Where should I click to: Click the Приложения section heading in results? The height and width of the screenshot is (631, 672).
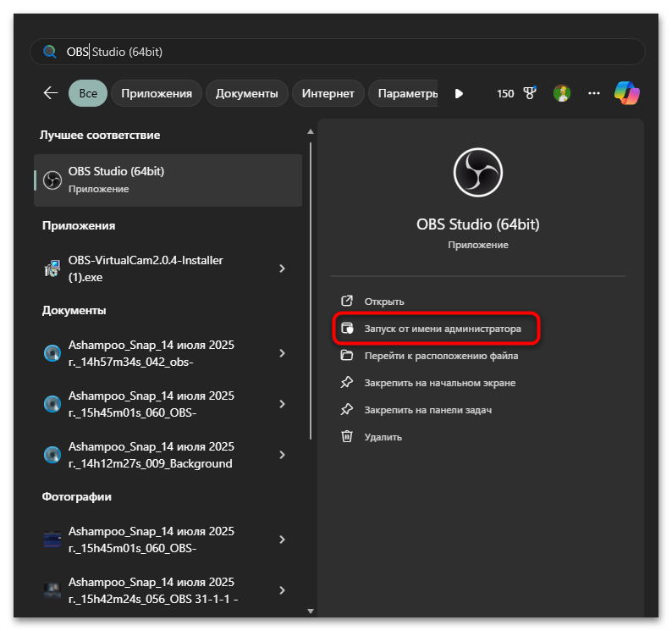(x=79, y=225)
